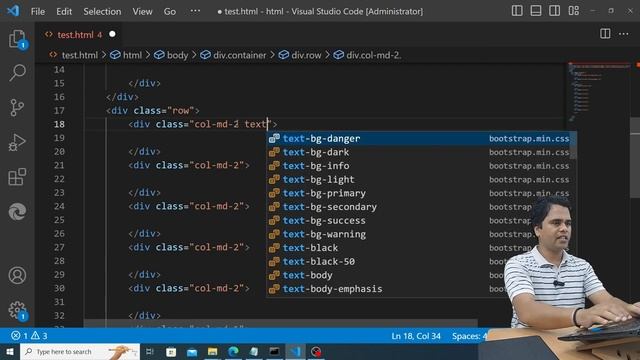
Task: Open the Mail app from the taskbar
Action: pos(192,351)
